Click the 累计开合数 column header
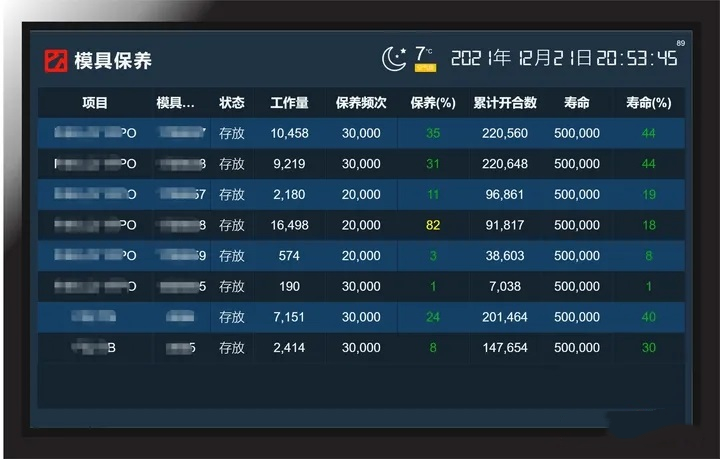 click(x=504, y=103)
